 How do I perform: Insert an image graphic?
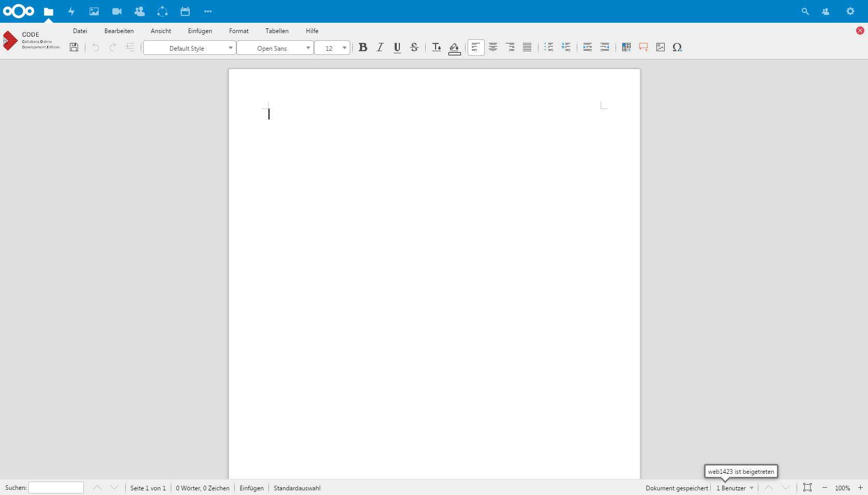661,47
